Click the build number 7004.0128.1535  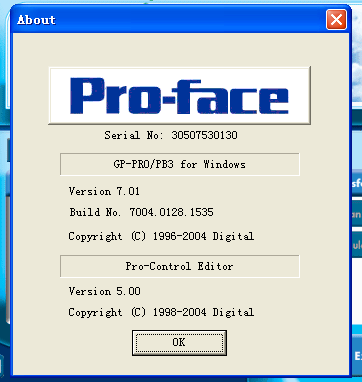(x=171, y=212)
